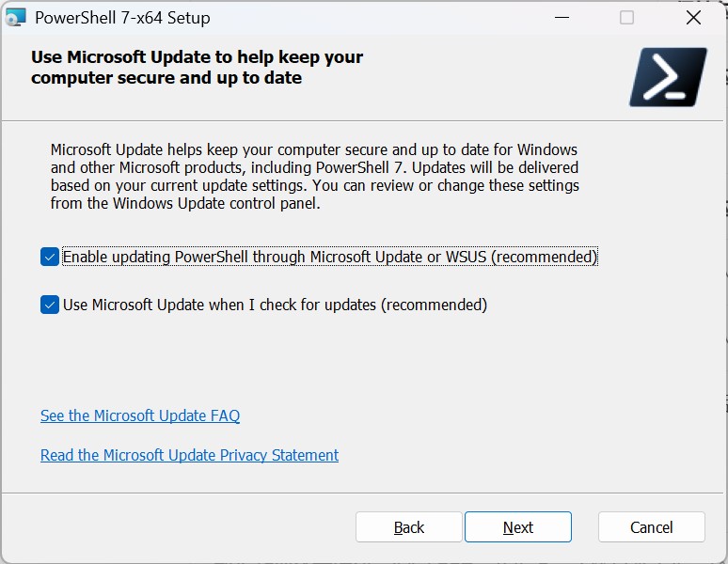This screenshot has width=728, height=564.
Task: Open the See the Microsoft Update FAQ link
Action: tap(140, 415)
